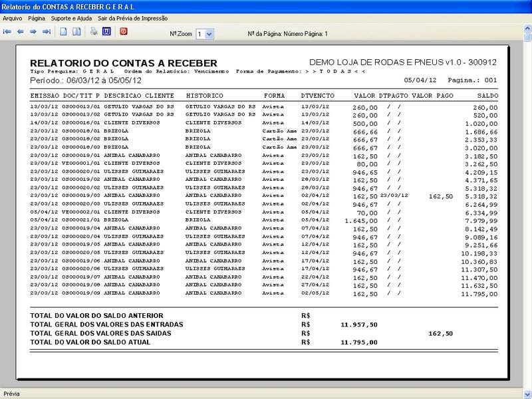
Task: Print the report with printer icon
Action: click(94, 31)
